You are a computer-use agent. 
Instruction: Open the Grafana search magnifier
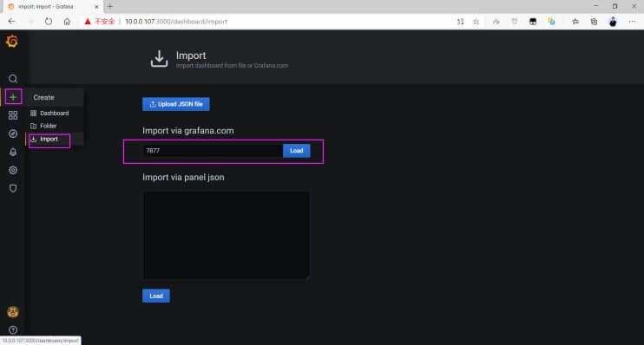[x=13, y=78]
